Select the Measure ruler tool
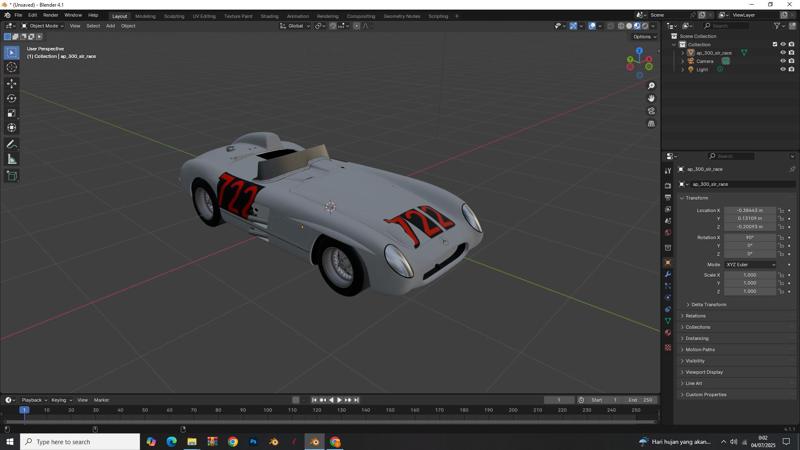Screen dimensions: 800x450 (x=11, y=159)
